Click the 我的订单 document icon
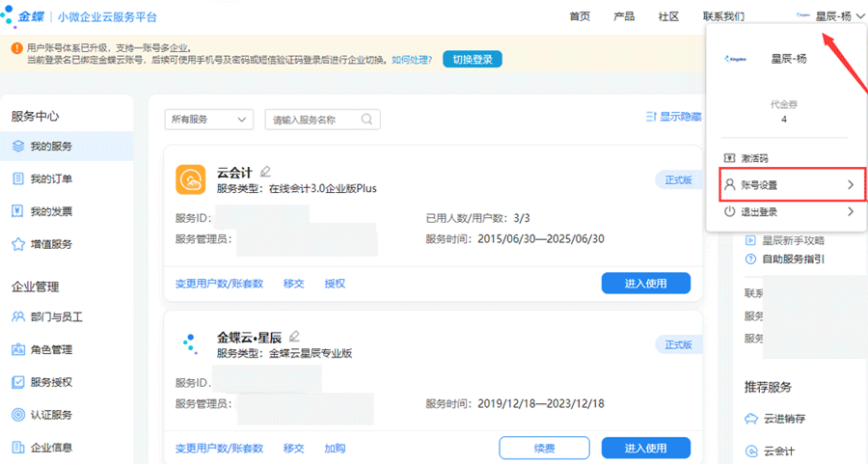 (18, 178)
